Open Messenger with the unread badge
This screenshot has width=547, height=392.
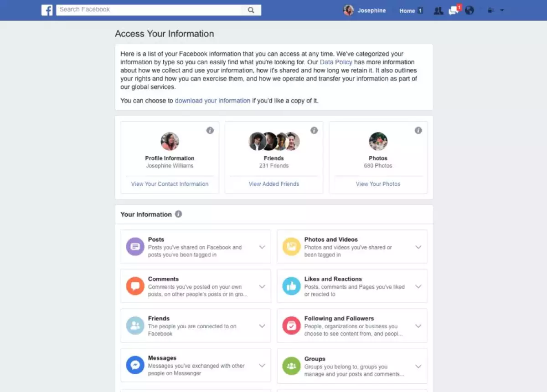454,10
